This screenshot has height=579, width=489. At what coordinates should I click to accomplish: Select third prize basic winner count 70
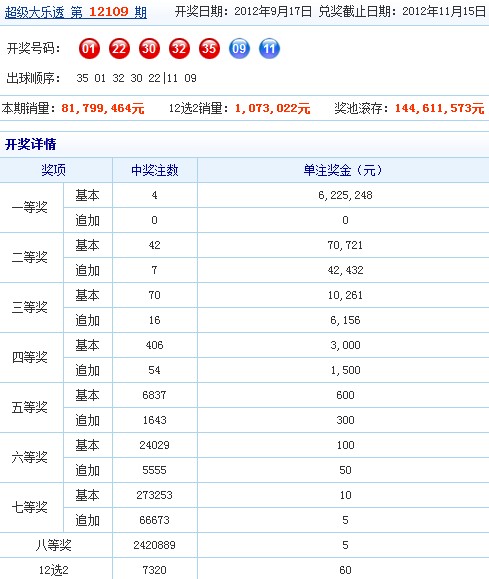tap(154, 295)
